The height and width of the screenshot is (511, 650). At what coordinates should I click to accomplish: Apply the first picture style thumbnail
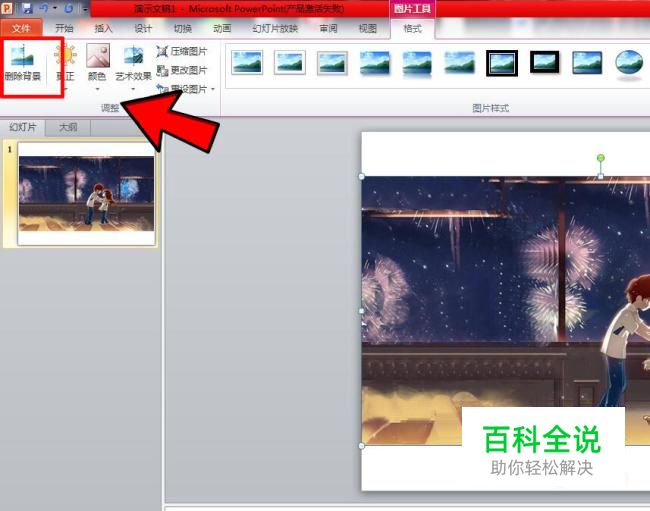(247, 63)
